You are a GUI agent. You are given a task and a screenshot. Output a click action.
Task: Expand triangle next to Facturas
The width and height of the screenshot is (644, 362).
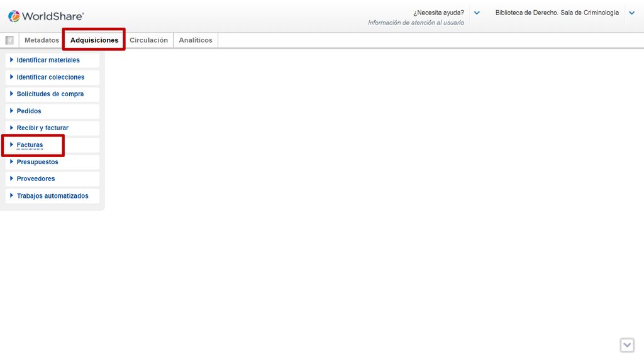point(11,145)
